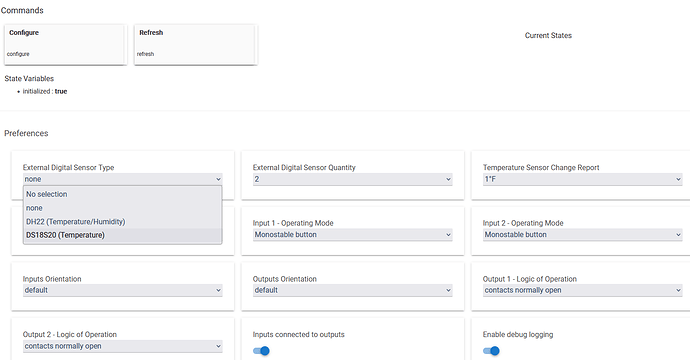The image size is (690, 360).
Task: Collapse the External Digital Sensor Type dropdown
Action: click(122, 179)
